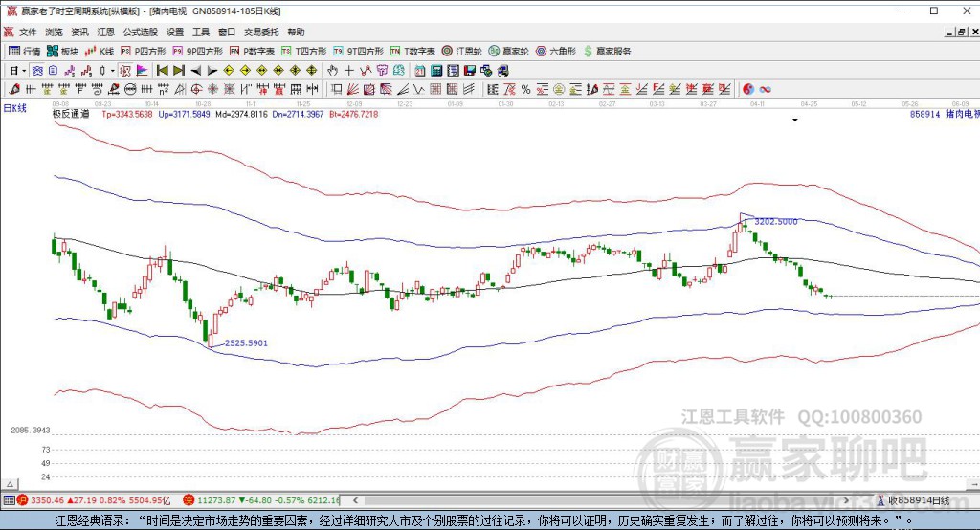Open 赢家服务 with dollar icon
Viewport: 980px width, 530px height.
(x=607, y=52)
